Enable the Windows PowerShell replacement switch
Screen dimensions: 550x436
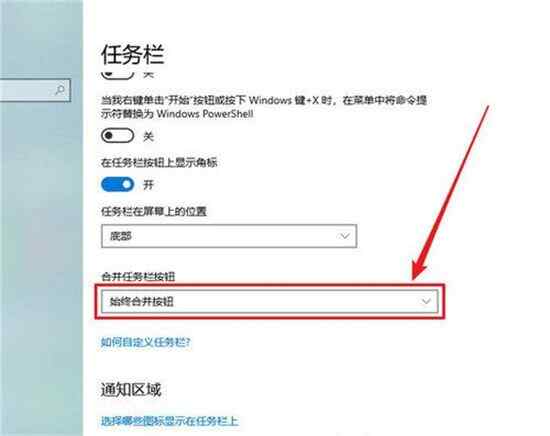(x=118, y=135)
